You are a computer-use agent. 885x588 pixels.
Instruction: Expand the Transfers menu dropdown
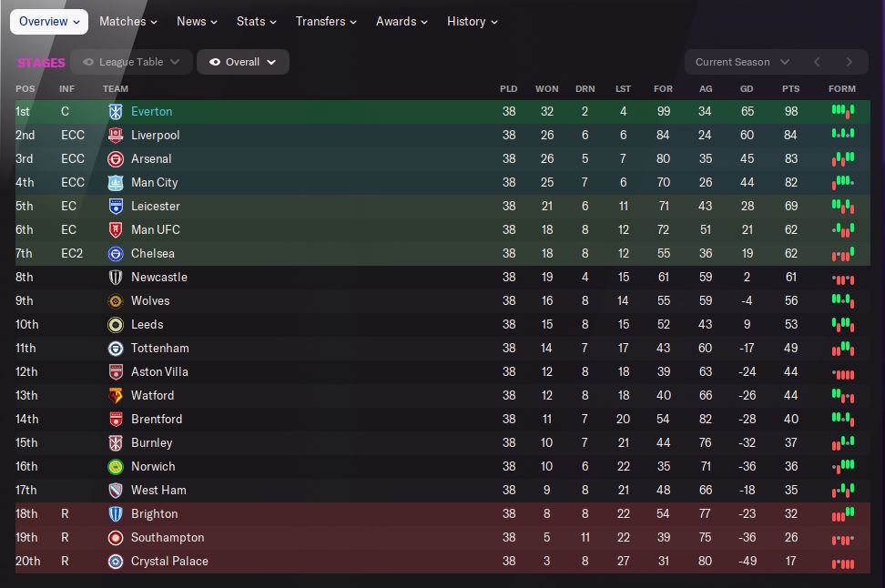(x=326, y=21)
